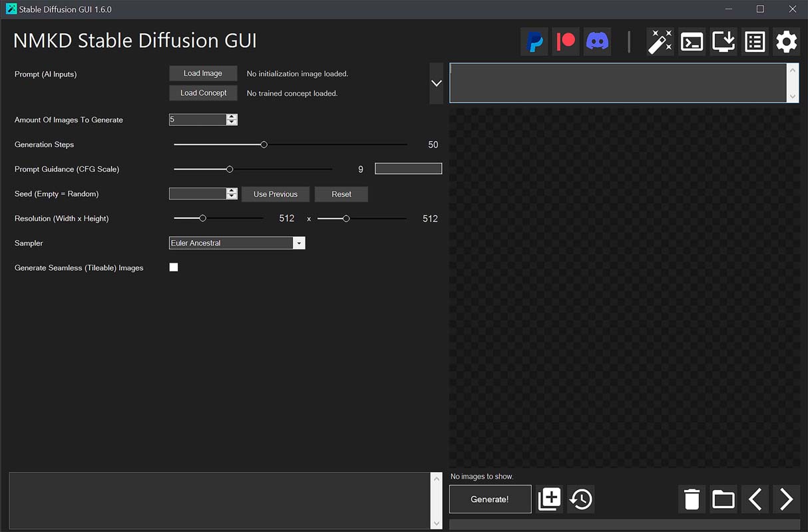Open the prompt history clock icon
This screenshot has height=532, width=808.
(x=581, y=499)
